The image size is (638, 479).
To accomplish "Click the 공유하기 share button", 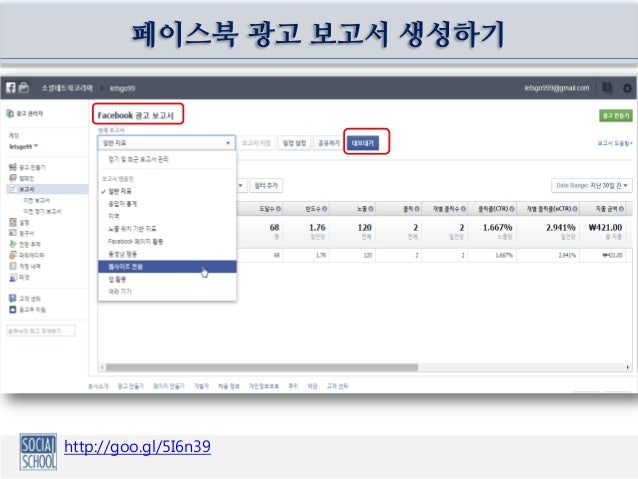I will 329,143.
